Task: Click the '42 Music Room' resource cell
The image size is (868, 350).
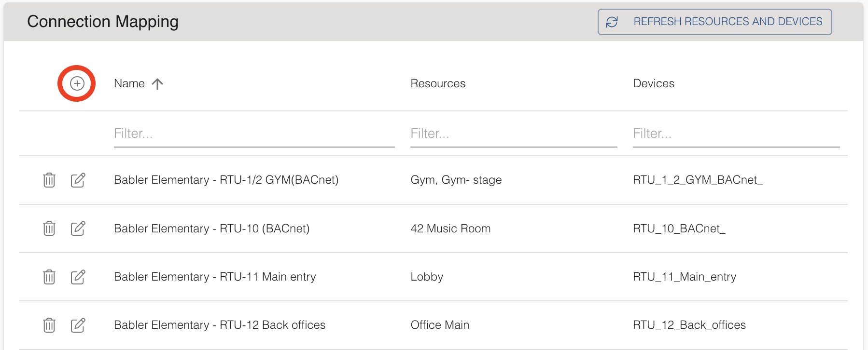Action: 450,228
